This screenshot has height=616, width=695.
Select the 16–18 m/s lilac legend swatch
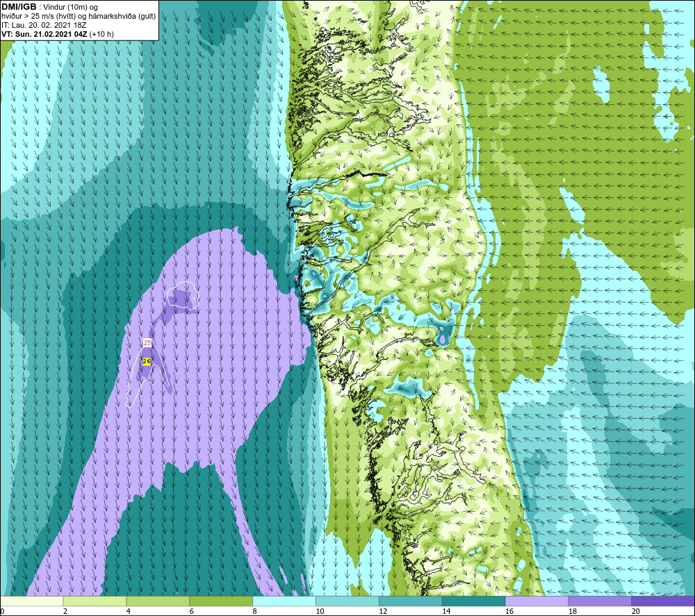click(x=537, y=601)
